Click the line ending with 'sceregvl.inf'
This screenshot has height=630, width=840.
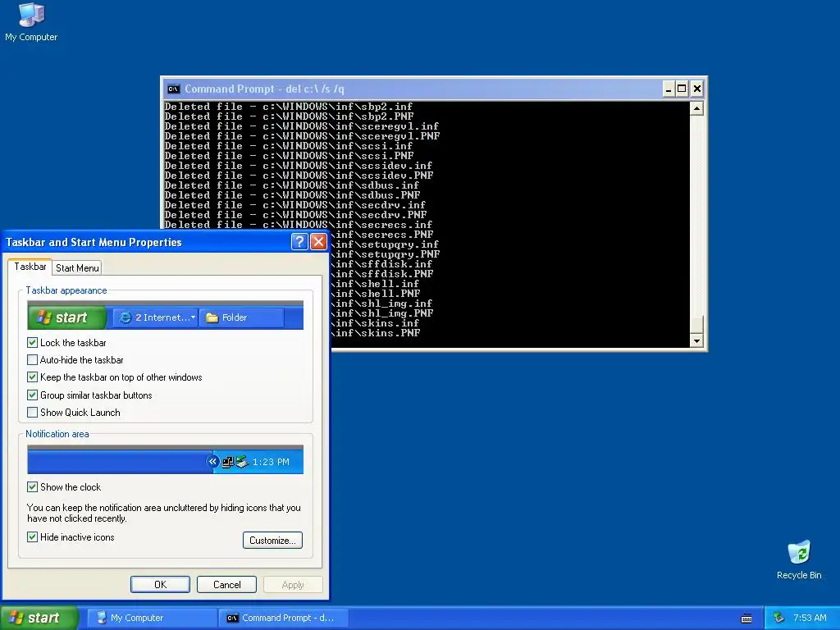pyautogui.click(x=302, y=126)
